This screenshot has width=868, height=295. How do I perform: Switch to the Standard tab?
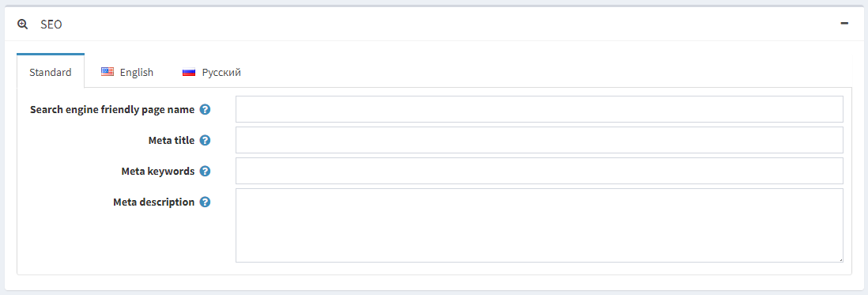tap(51, 72)
